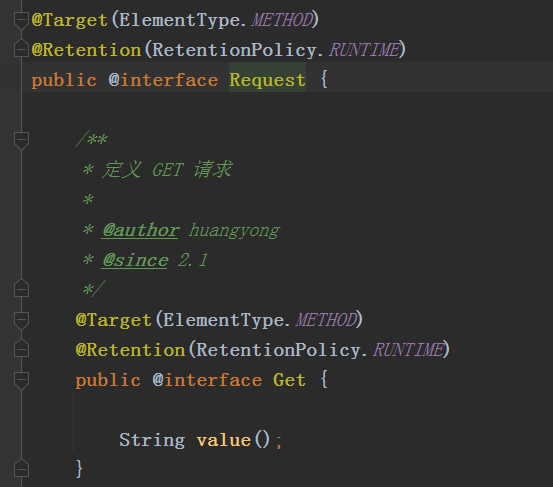Click the Get interface name
The width and height of the screenshot is (553, 487).
289,380
